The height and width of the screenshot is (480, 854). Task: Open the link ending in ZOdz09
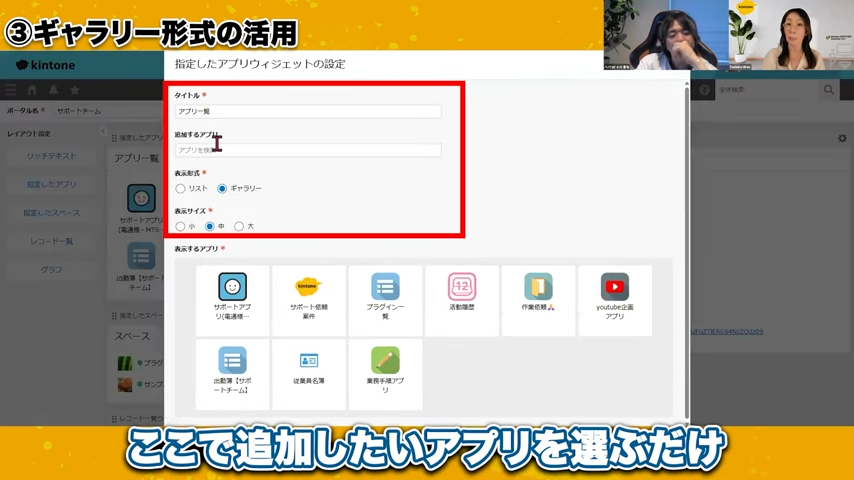click(x=727, y=331)
